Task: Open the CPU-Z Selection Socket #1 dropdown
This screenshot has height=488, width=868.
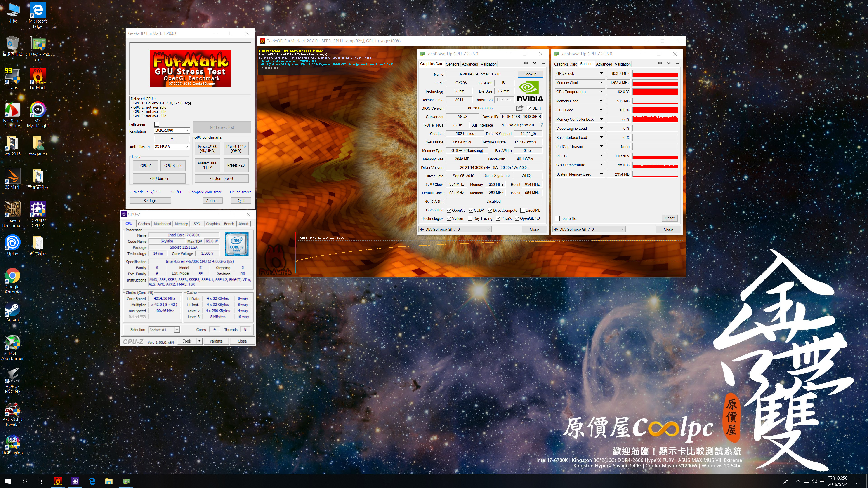Action: point(164,330)
